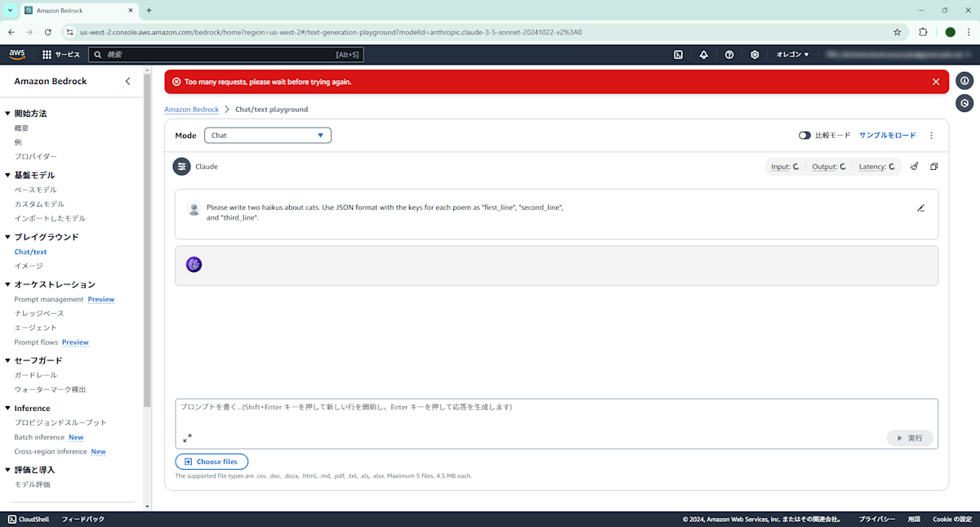Screen dimensions: 980x527
Task: Open the console settings gear icon
Action: click(x=755, y=55)
